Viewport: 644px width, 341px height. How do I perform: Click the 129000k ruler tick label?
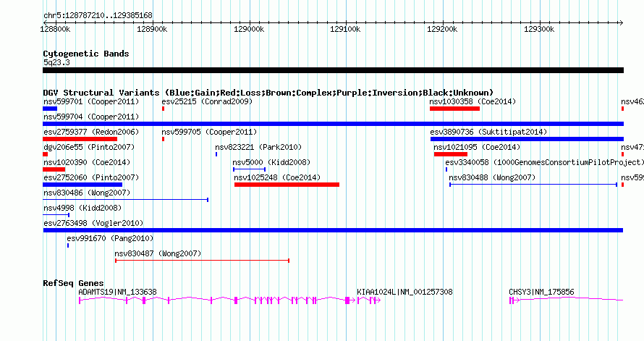click(x=249, y=29)
